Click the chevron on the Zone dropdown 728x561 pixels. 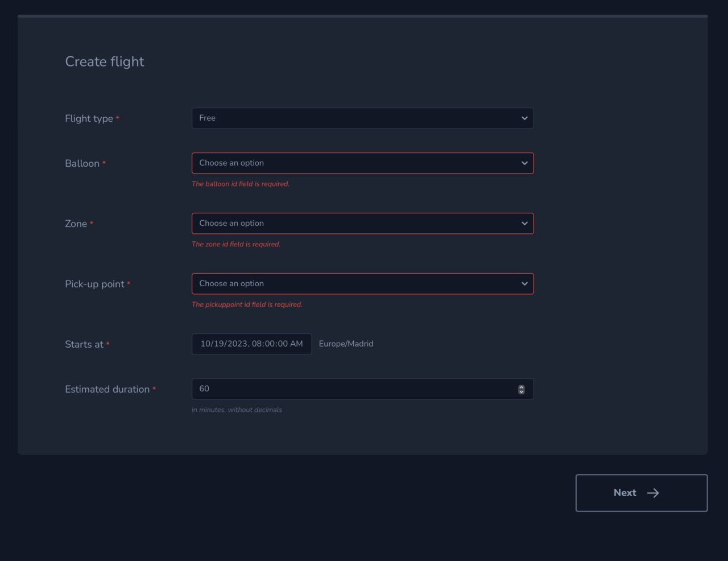coord(524,223)
